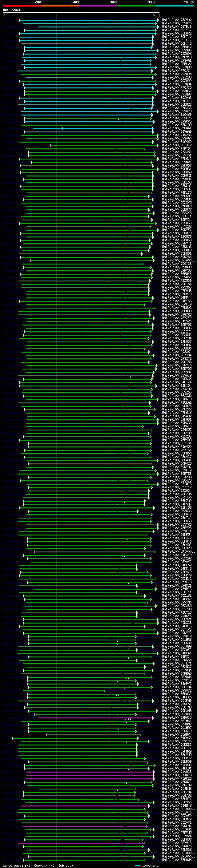Image resolution: width=197 pixels, height=868 pixels.
Task: Click the green ~80% identity color bar
Action: click(x=137, y=6)
